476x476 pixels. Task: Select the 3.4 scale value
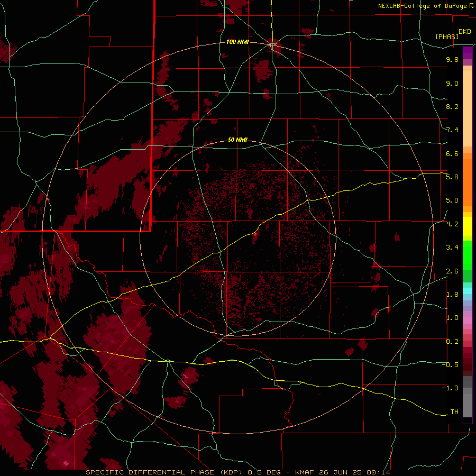452,248
